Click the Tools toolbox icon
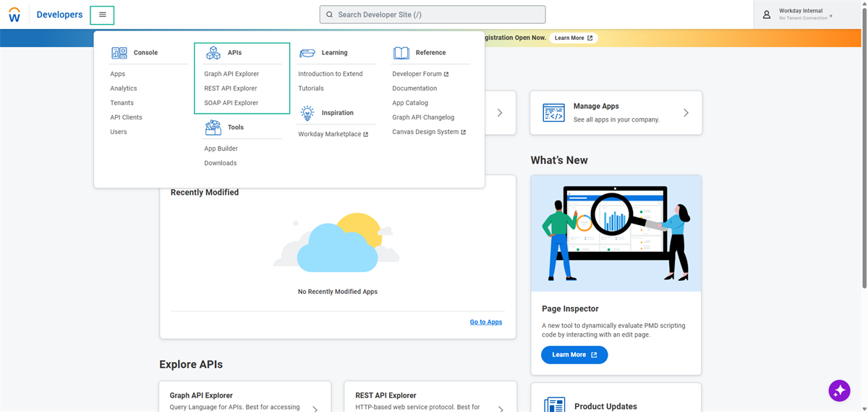The width and height of the screenshot is (868, 412). (x=213, y=127)
